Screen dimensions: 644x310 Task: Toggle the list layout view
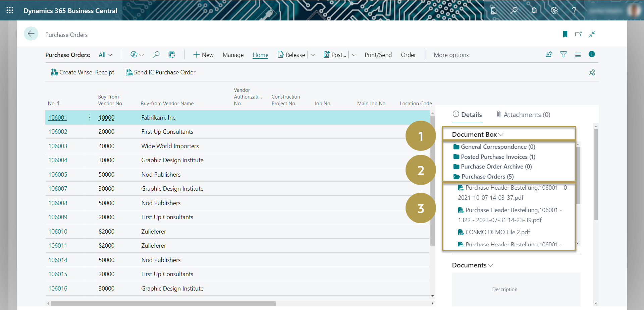pos(578,55)
